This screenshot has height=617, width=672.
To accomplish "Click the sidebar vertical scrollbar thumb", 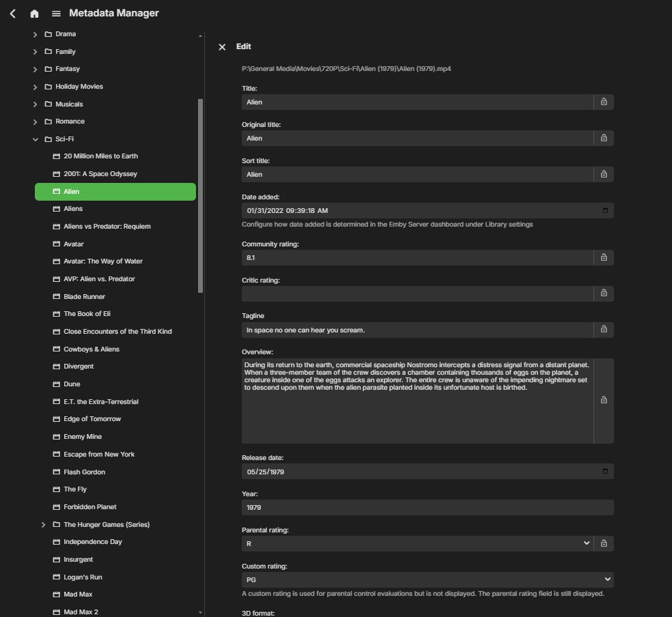I will (x=200, y=195).
